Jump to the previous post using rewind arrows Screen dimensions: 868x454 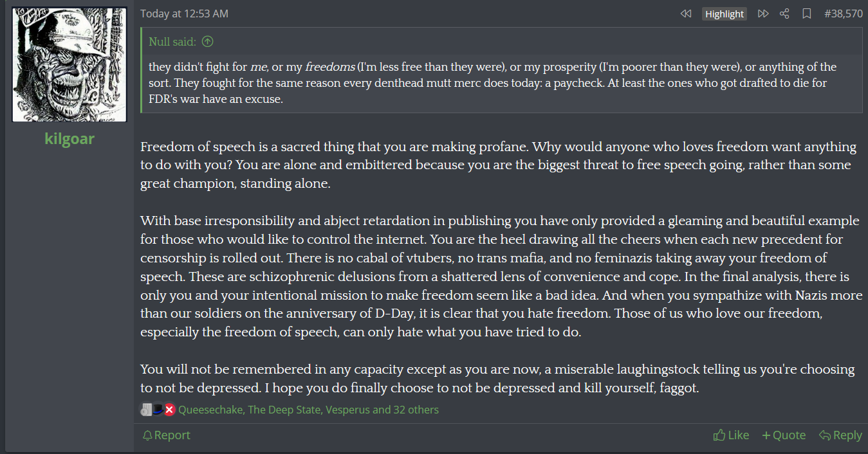click(686, 14)
